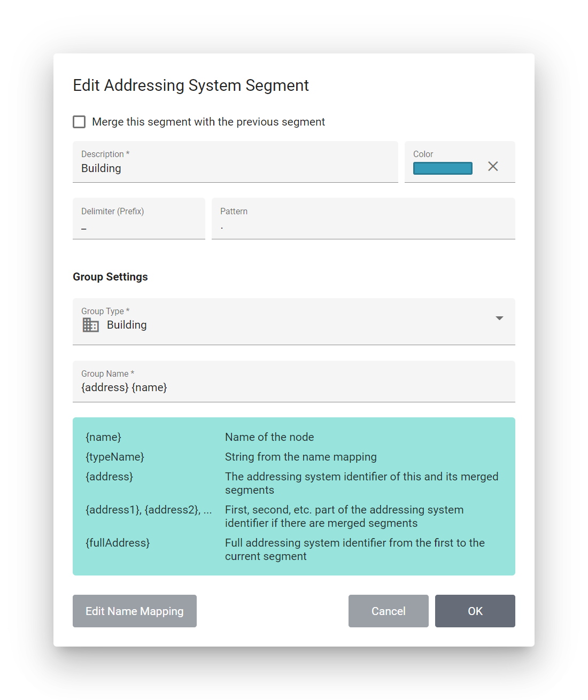
Task: Confirm changes with the OK button
Action: (475, 611)
